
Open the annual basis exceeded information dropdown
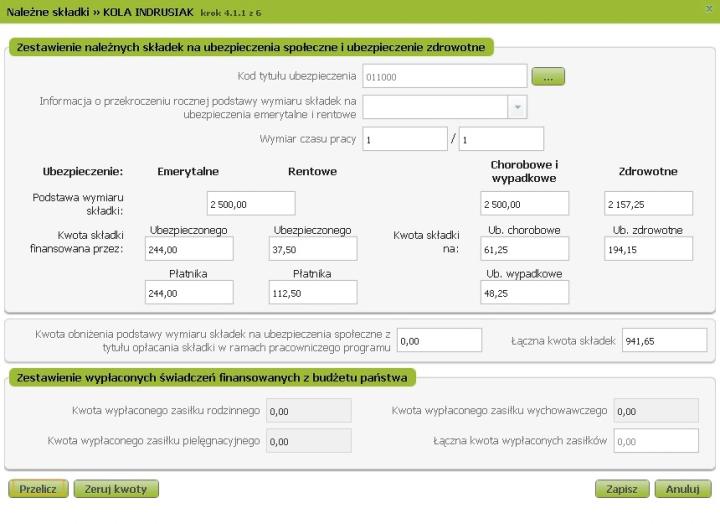(x=516, y=107)
